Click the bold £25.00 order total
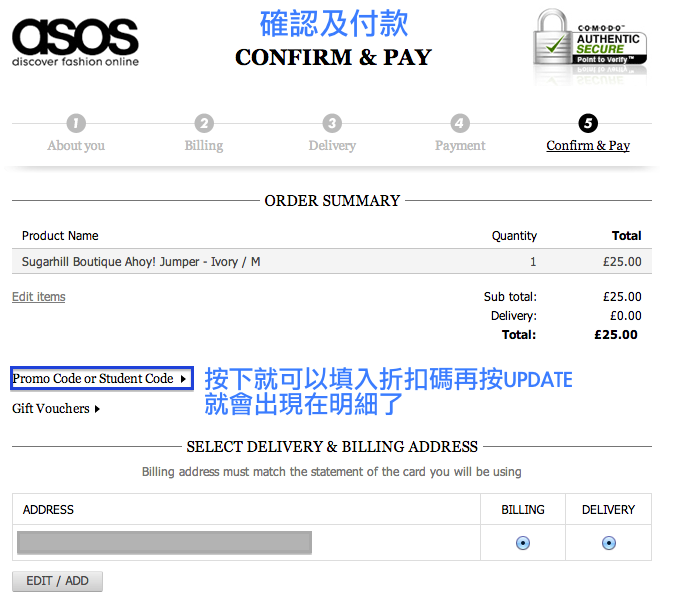 [x=616, y=335]
